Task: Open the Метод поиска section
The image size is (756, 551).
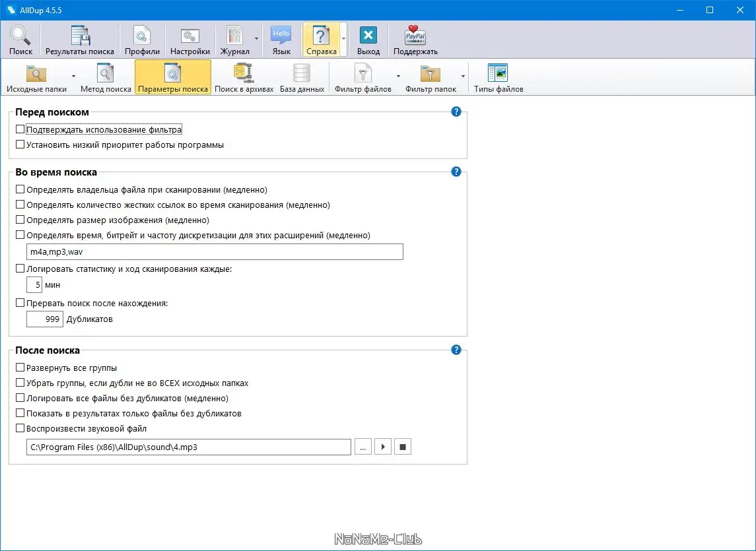Action: [106, 77]
